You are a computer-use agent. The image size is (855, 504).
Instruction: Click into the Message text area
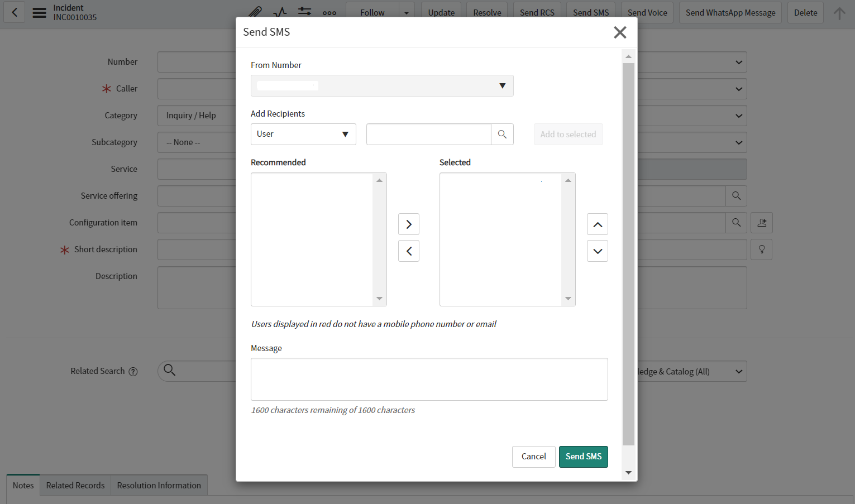[429, 379]
